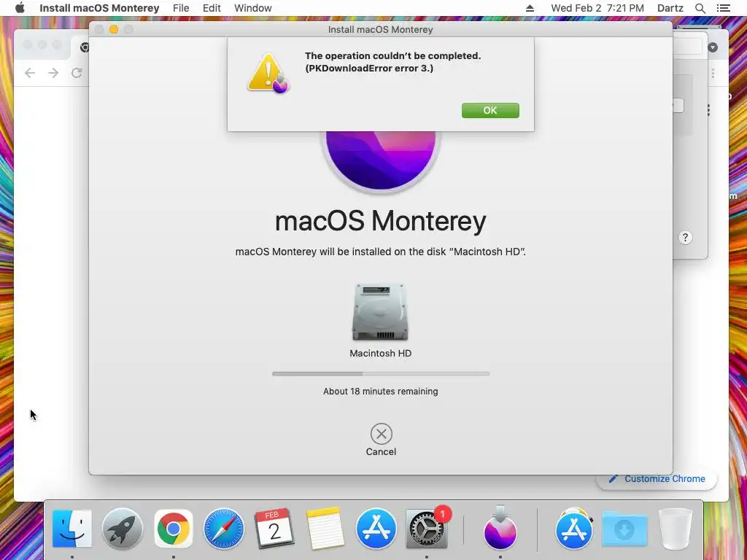Open the Trash in the Dock
This screenshot has width=747, height=560.
point(675,529)
